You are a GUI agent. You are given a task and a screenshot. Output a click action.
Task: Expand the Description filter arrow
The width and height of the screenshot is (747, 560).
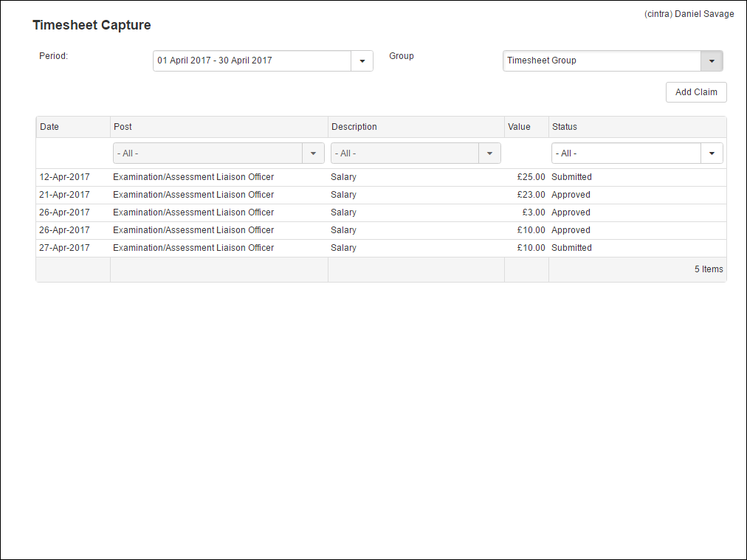pyautogui.click(x=489, y=153)
